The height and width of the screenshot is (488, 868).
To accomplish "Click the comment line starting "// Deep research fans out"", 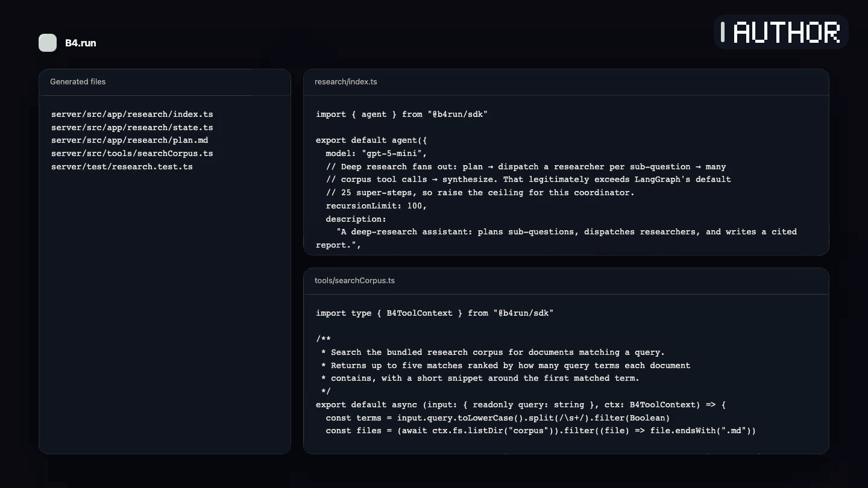I will tap(526, 166).
